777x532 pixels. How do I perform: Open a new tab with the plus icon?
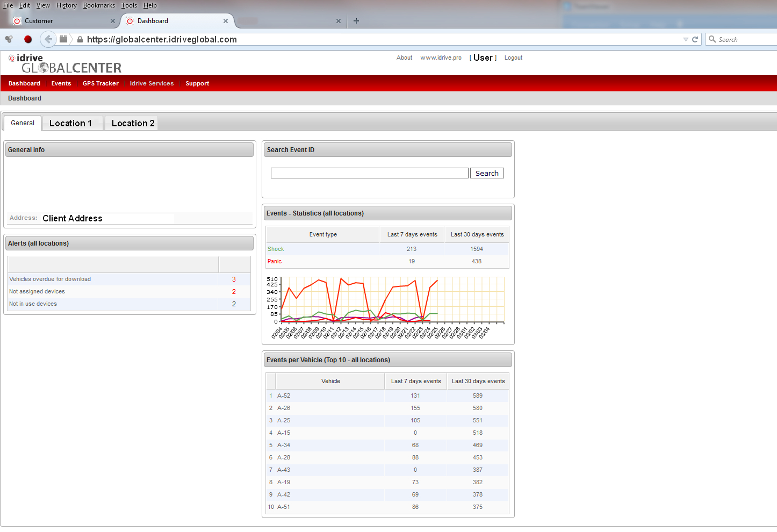click(x=356, y=21)
